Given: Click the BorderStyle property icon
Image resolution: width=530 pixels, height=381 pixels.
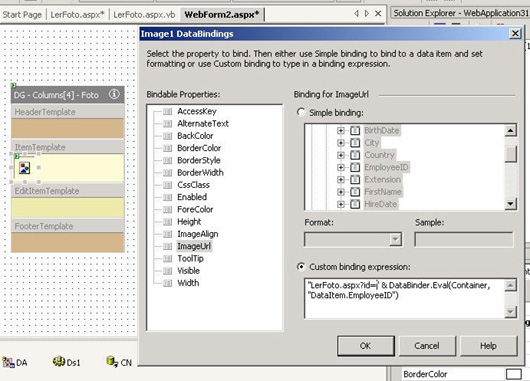Looking at the screenshot, I should [167, 161].
